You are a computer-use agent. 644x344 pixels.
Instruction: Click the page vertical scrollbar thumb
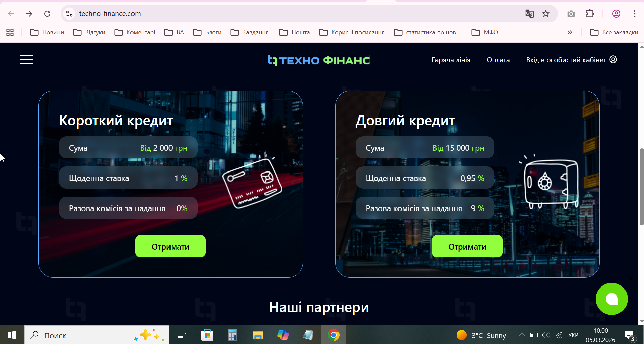pyautogui.click(x=641, y=187)
